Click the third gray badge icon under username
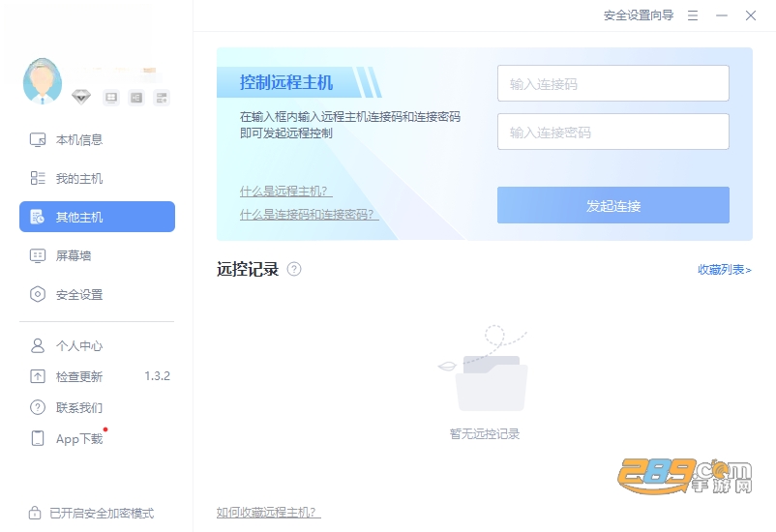 tap(162, 98)
